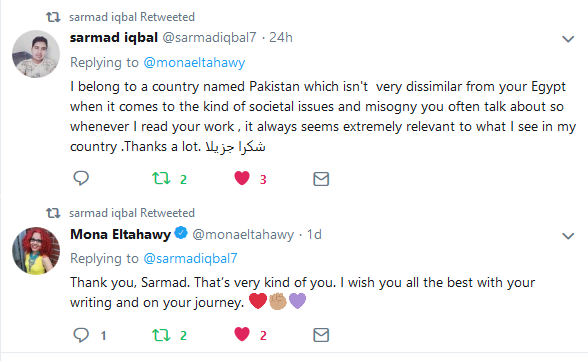The width and height of the screenshot is (588, 361).
Task: Undo retweet on Mona Eltahawy's tweet
Action: pyautogui.click(x=161, y=335)
